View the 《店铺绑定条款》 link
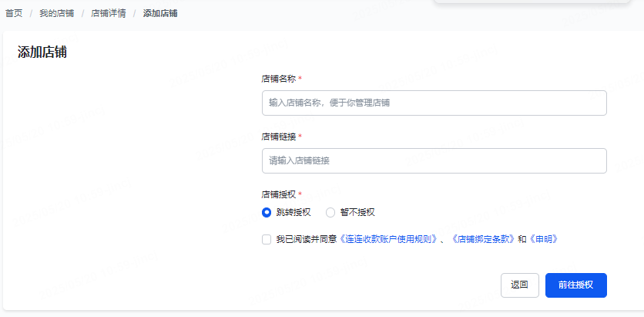The width and height of the screenshot is (644, 317). [483, 240]
